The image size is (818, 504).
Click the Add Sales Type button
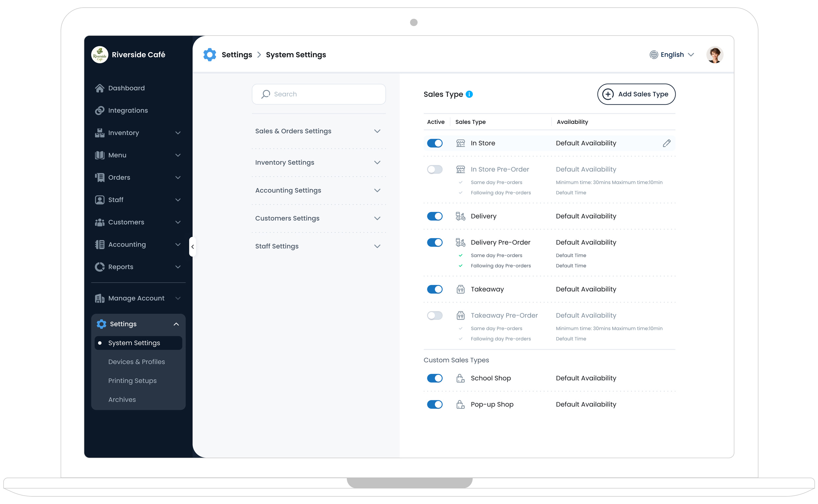[636, 94]
